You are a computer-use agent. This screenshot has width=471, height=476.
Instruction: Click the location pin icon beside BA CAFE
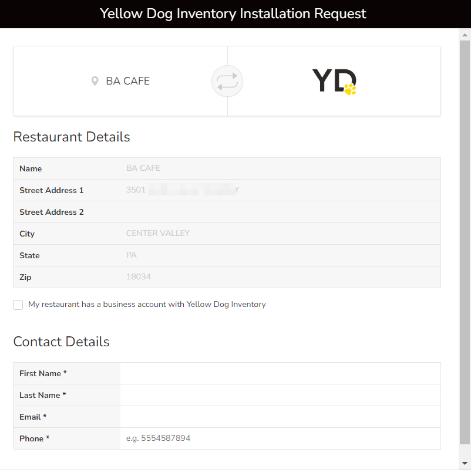pos(95,81)
